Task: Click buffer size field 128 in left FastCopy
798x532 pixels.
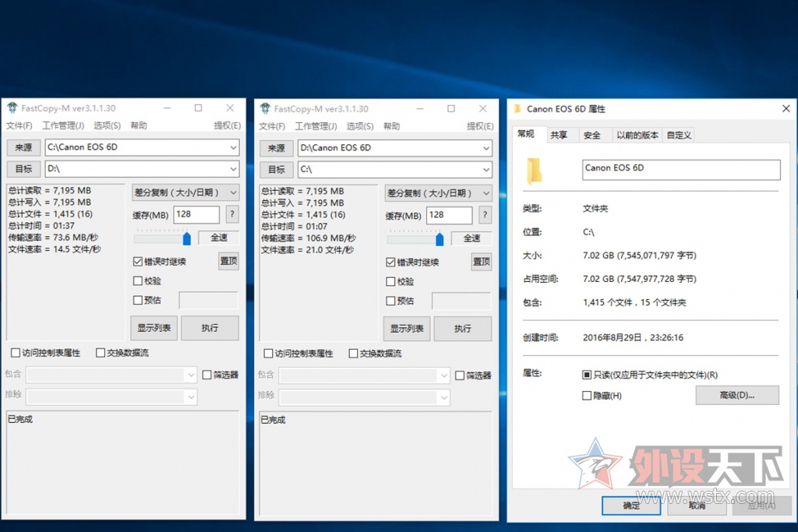Action: [x=196, y=214]
